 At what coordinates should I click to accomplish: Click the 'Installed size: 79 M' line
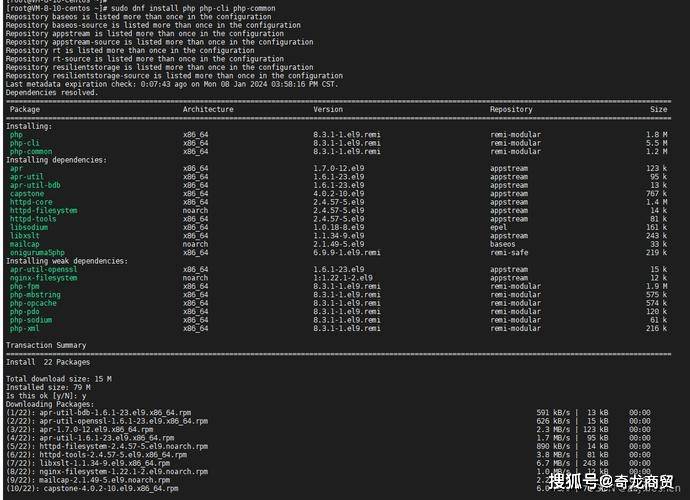[x=48, y=387]
